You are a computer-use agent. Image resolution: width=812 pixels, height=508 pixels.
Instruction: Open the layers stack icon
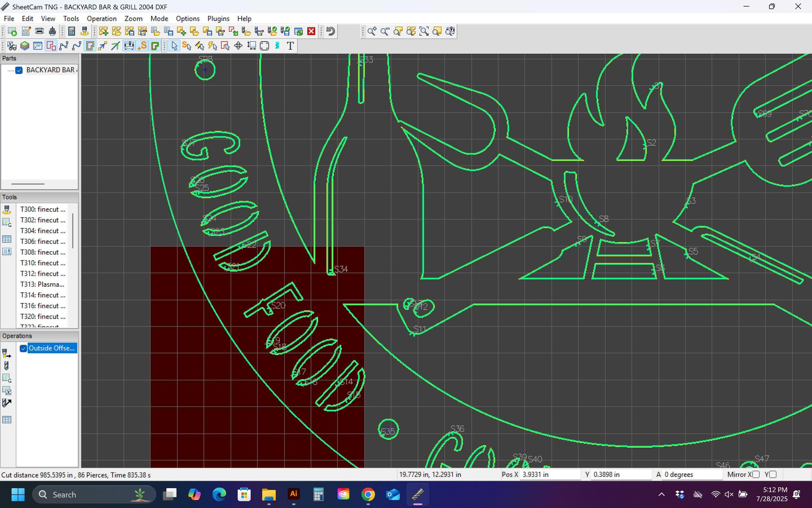pyautogui.click(x=24, y=46)
